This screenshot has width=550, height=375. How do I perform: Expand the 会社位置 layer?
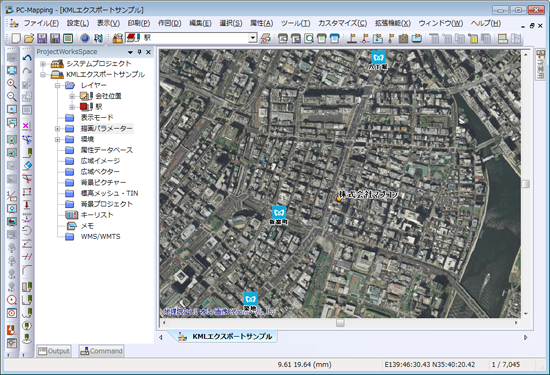tap(72, 96)
